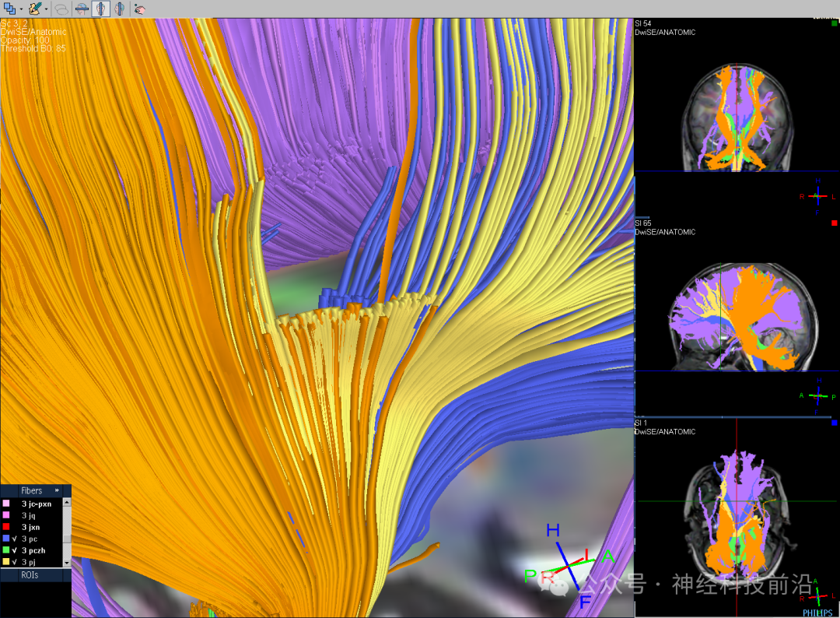Open dropdown arrow beside the layout icon

coord(21,9)
